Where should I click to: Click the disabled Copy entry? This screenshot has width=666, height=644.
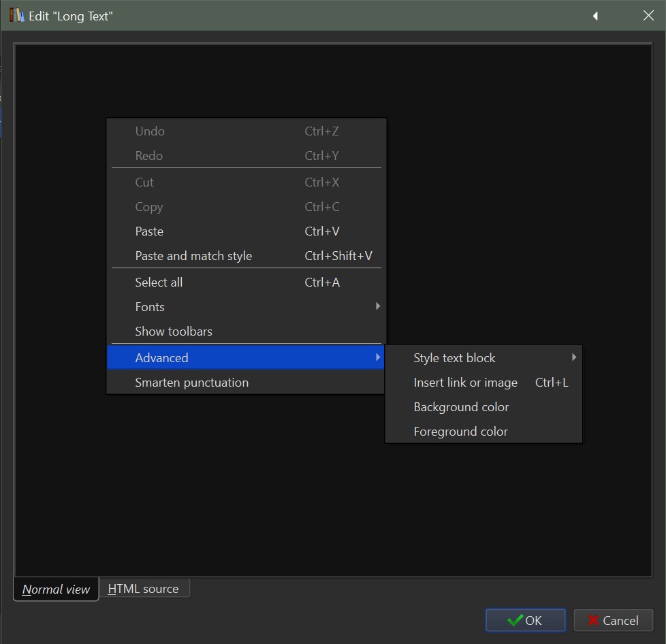coord(246,207)
